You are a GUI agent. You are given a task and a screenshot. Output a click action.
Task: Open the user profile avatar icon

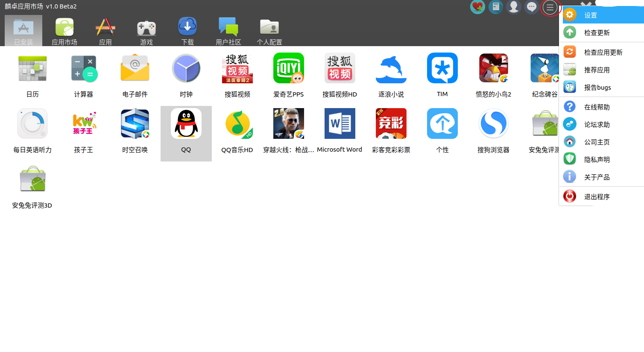coord(513,7)
